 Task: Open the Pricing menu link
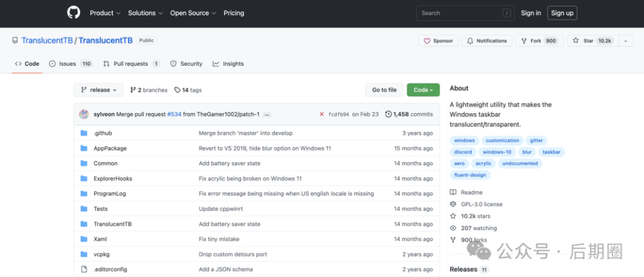coord(234,13)
